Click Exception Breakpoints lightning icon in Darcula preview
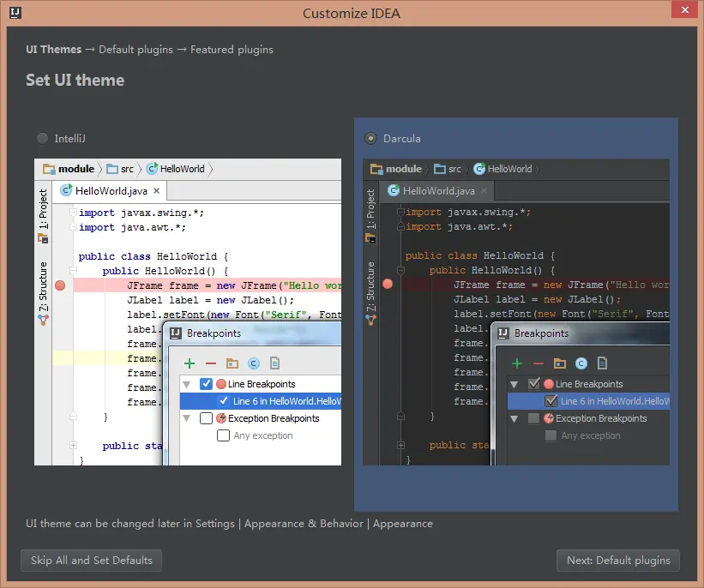This screenshot has width=704, height=588. (x=549, y=418)
